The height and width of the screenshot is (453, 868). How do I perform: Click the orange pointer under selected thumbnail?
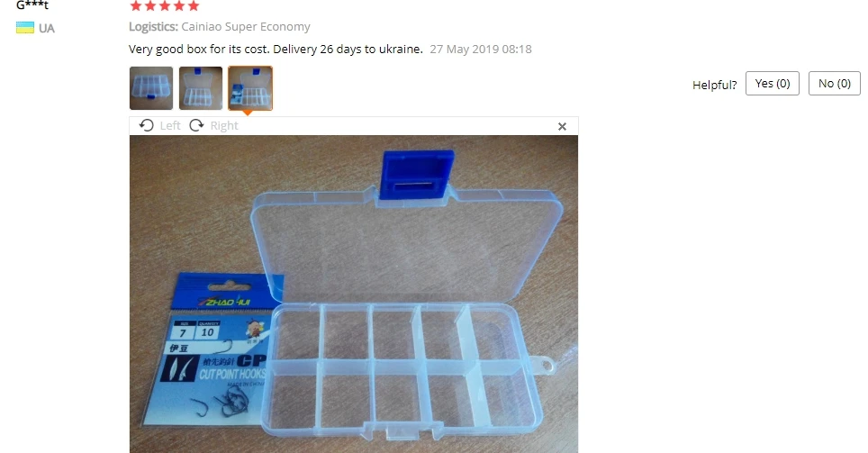click(248, 113)
